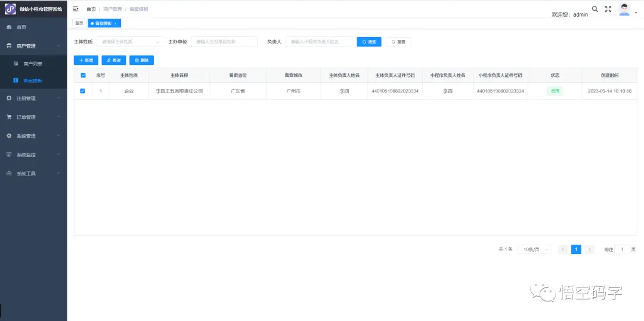Focus the 负责人 name input field
Image resolution: width=644 pixels, height=321 pixels.
click(318, 42)
